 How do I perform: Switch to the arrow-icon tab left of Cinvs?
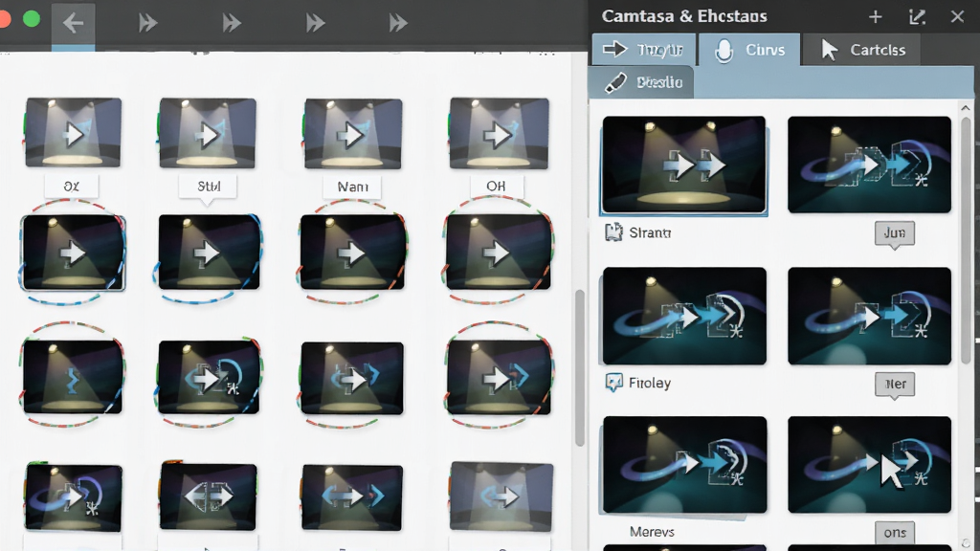[643, 50]
